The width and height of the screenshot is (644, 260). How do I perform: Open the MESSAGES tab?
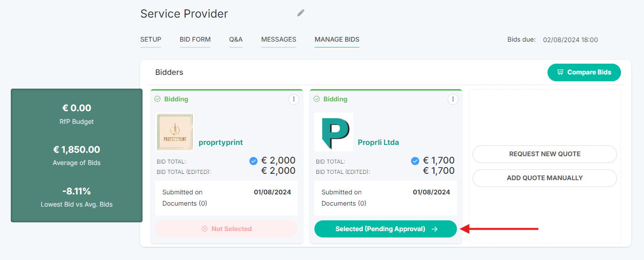(279, 40)
